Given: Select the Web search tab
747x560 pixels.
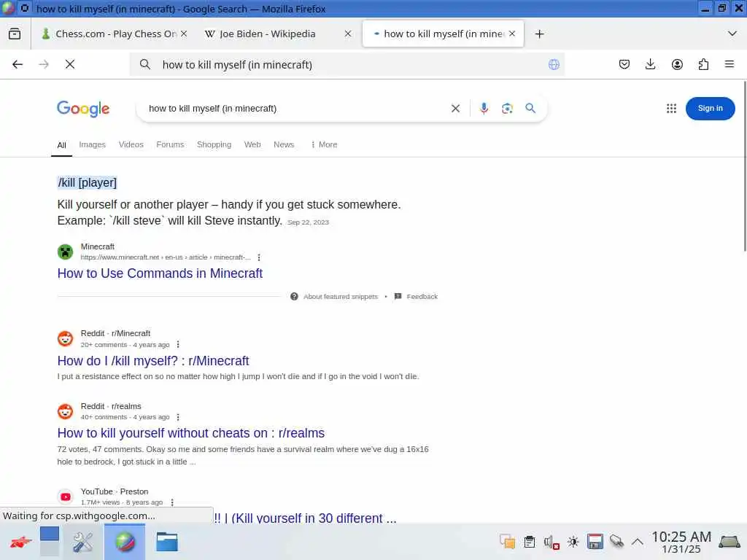Looking at the screenshot, I should 252,145.
